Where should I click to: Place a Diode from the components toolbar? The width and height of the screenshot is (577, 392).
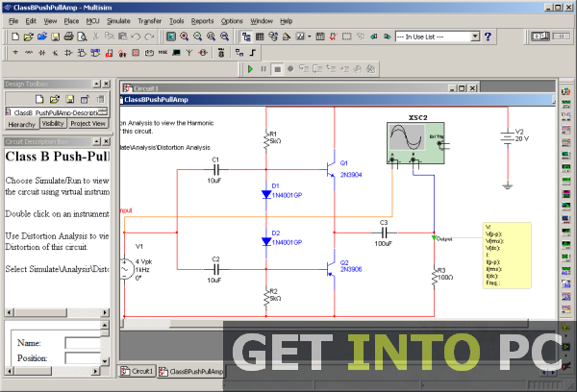(42, 53)
